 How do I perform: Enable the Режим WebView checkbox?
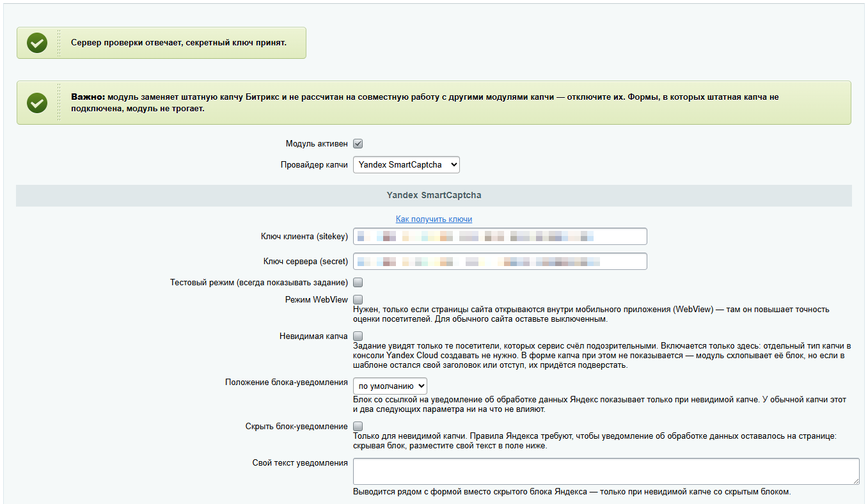pyautogui.click(x=358, y=299)
